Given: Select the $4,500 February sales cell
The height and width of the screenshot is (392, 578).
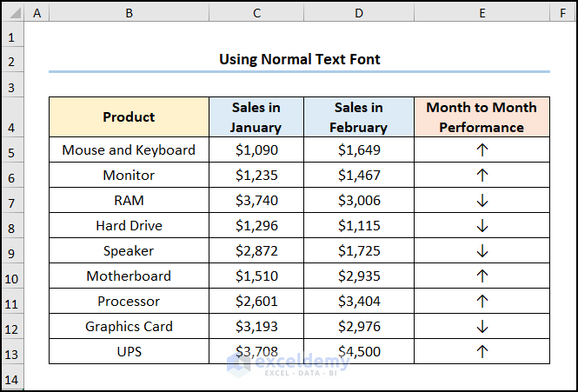Looking at the screenshot, I should click(x=359, y=351).
